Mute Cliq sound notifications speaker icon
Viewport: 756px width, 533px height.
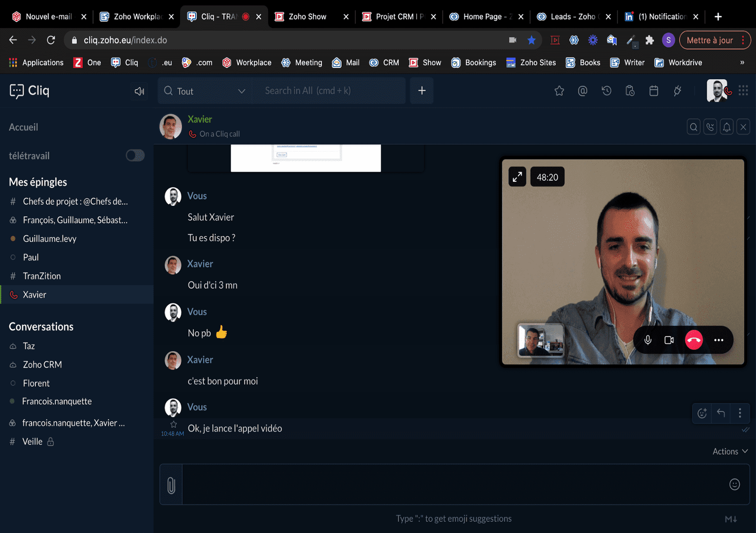pos(139,91)
